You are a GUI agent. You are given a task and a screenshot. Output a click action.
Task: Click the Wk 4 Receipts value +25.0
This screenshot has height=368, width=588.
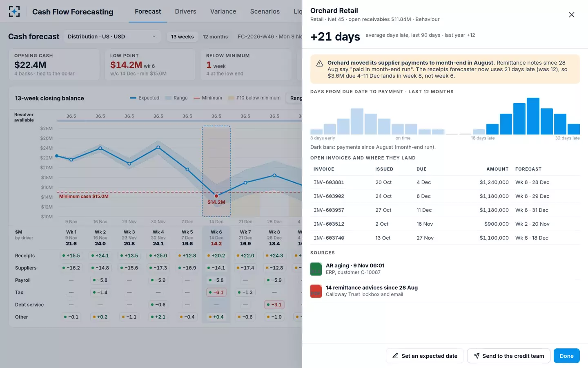pos(158,256)
